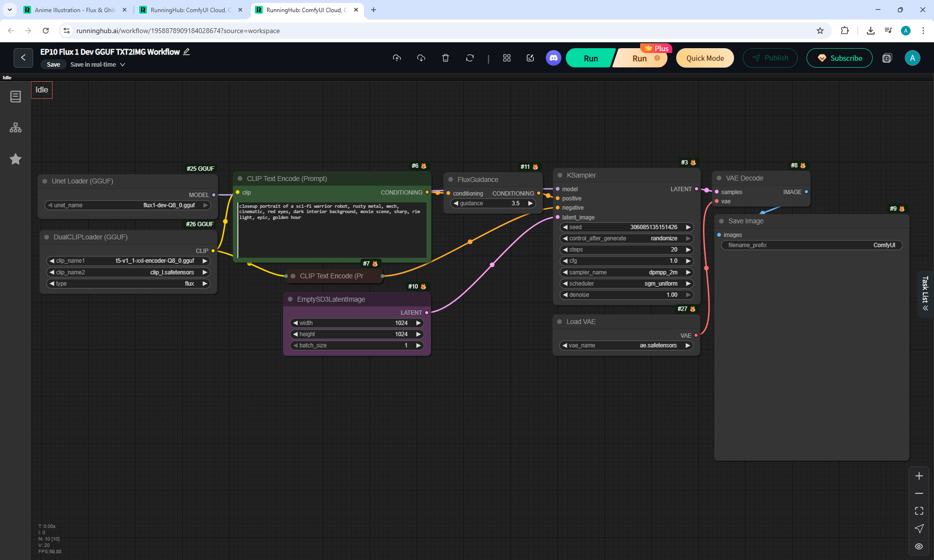Collapse the KSampler node via its dot
The width and height of the screenshot is (934, 560).
pyautogui.click(x=560, y=175)
